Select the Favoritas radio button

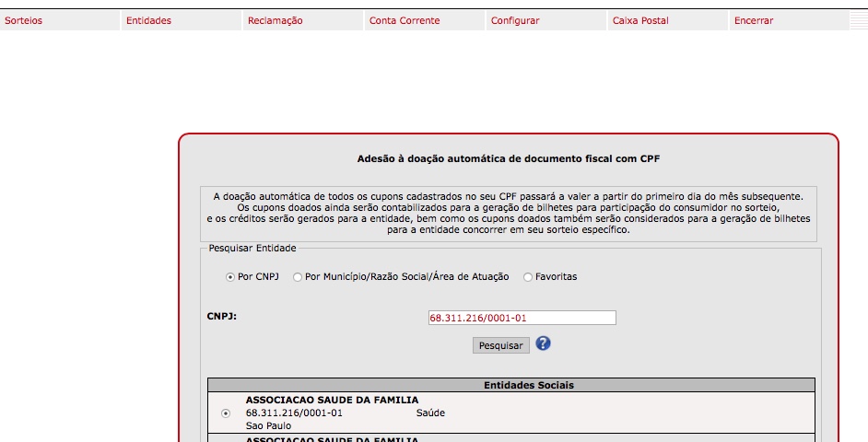pyautogui.click(x=528, y=277)
